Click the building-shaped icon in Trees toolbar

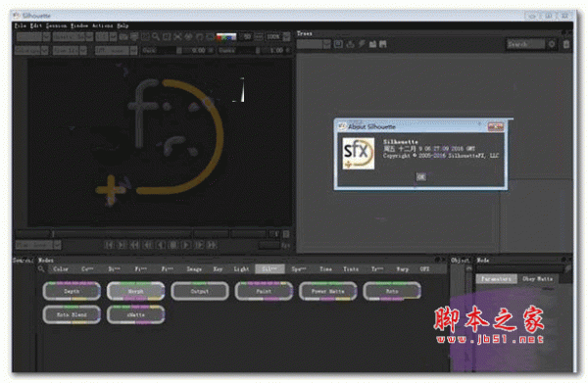coord(372,44)
